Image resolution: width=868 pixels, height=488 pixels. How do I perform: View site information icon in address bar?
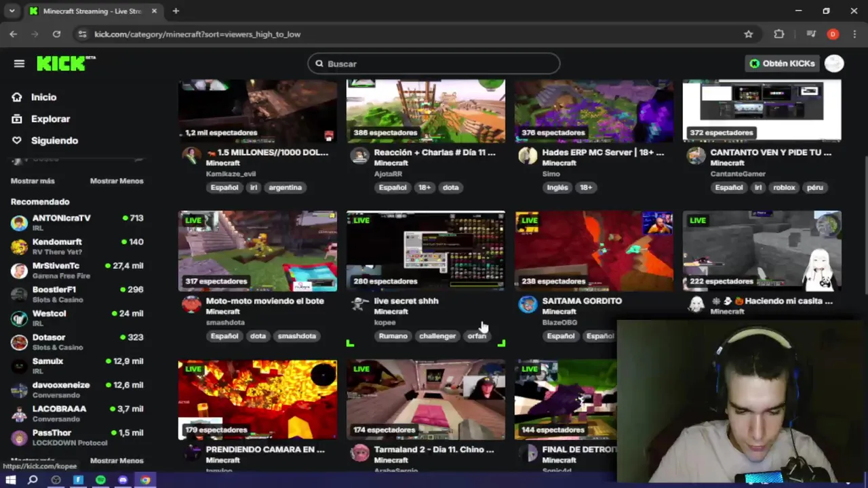click(x=82, y=34)
